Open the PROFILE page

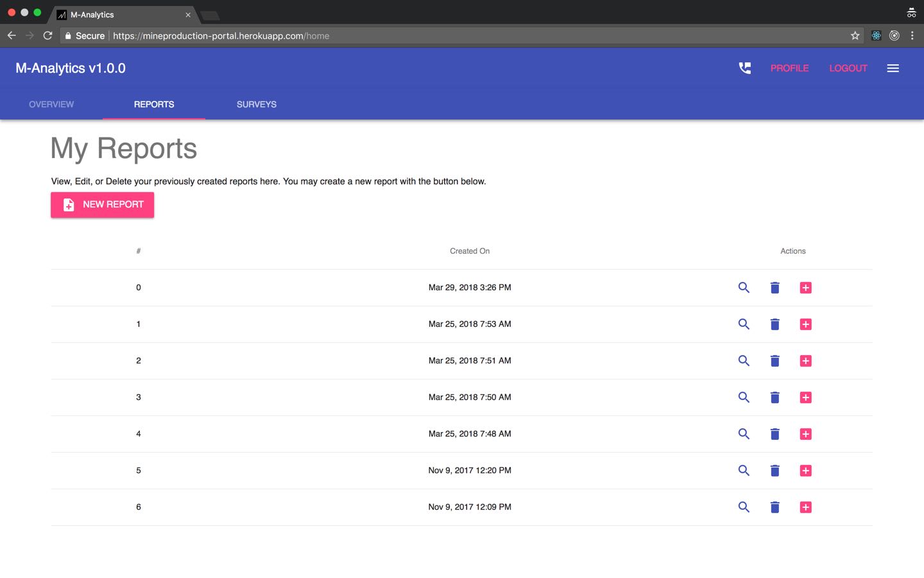point(789,67)
